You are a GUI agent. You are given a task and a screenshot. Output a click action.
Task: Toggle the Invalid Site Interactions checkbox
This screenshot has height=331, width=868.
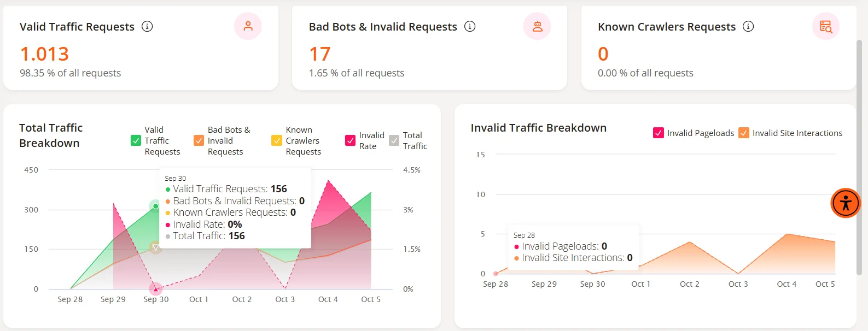744,133
